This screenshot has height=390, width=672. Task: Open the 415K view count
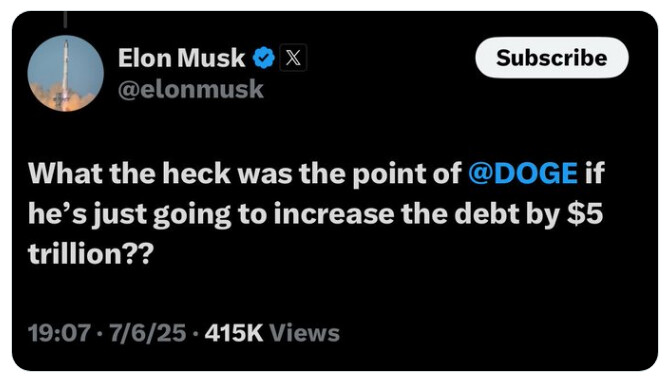pyautogui.click(x=234, y=333)
